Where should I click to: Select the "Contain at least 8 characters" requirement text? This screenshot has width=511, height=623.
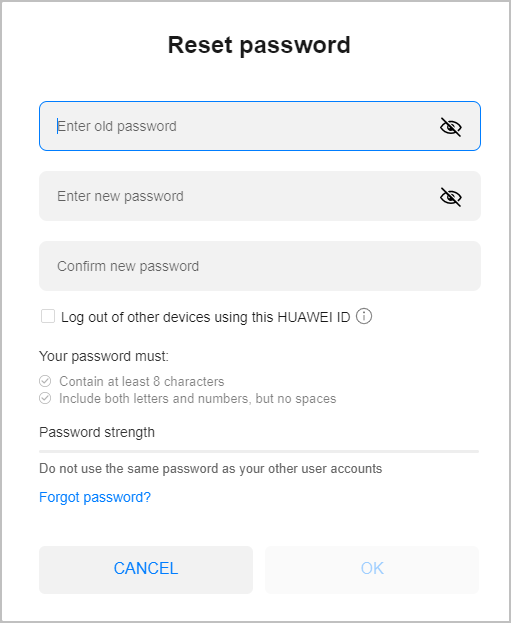tap(141, 381)
